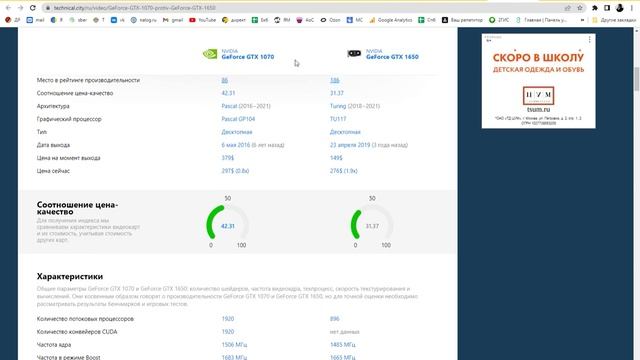640x360 pixels.
Task: Open the 2ГИС bookmark
Action: (x=499, y=20)
